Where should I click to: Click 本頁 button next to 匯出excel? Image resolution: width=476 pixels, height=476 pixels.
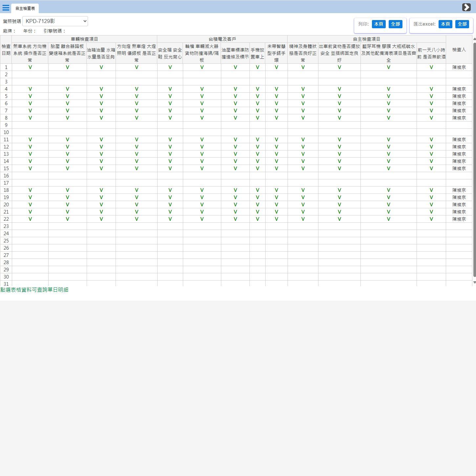tap(445, 24)
